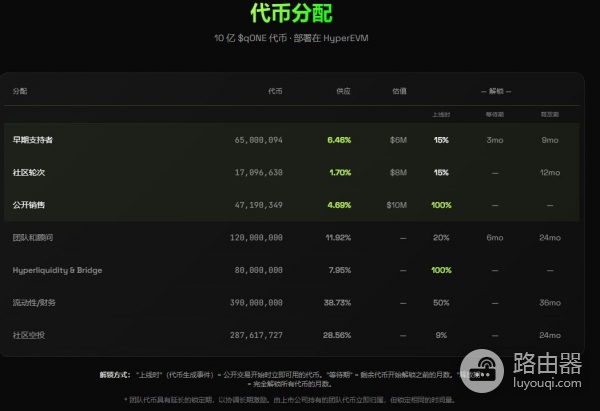Click the token amount 390,000,000

pos(256,303)
